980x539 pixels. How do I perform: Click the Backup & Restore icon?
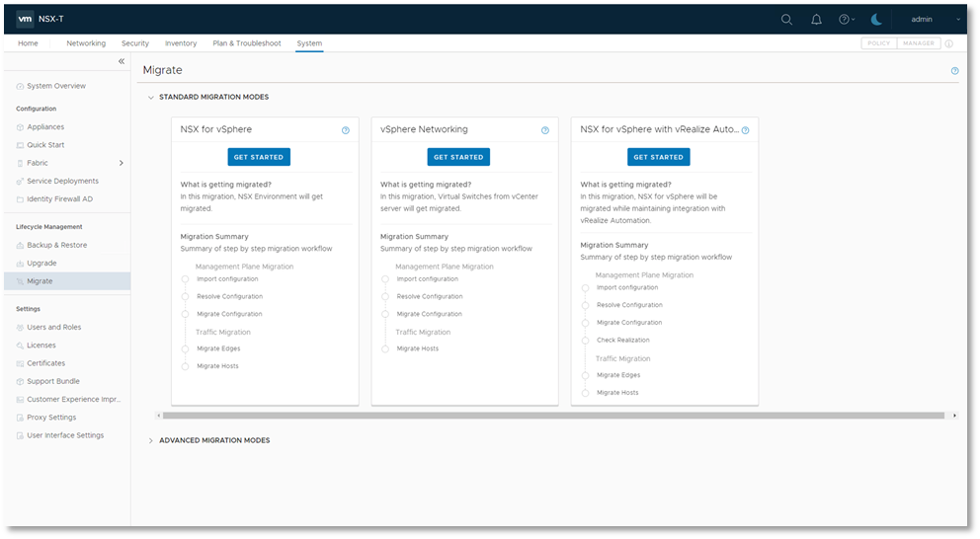click(x=20, y=246)
